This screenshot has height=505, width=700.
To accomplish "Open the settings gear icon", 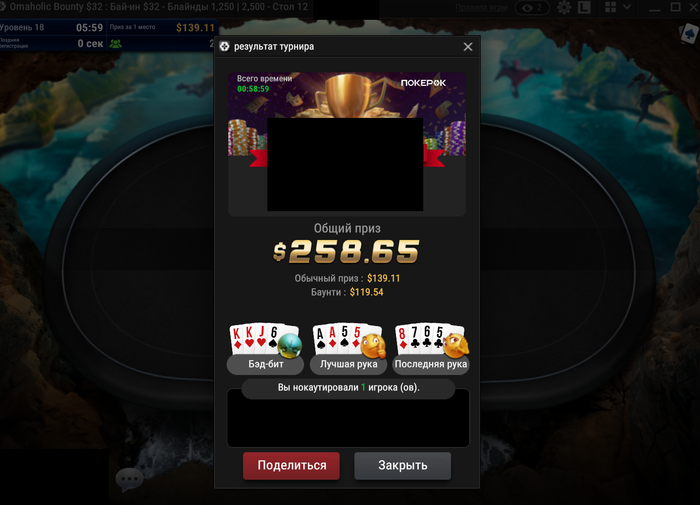I will tap(564, 8).
